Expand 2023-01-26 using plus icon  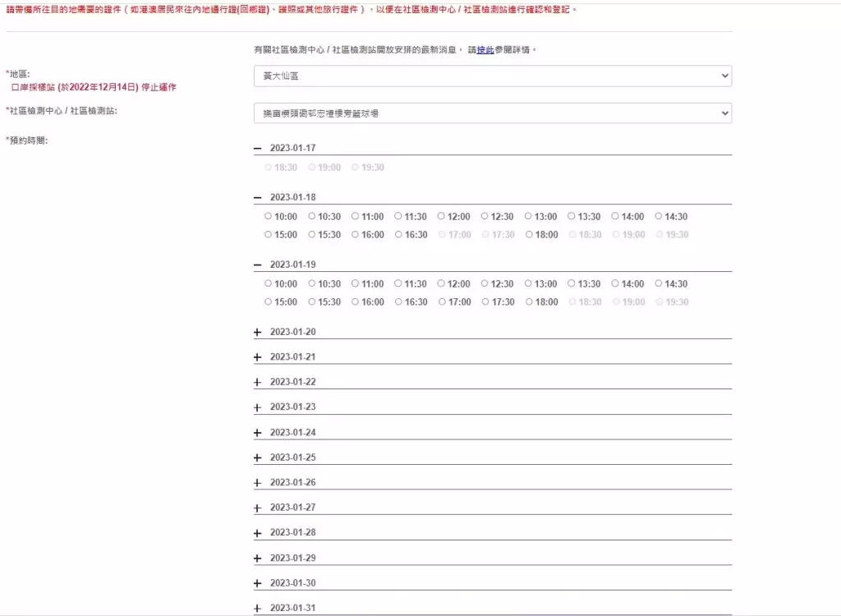258,483
